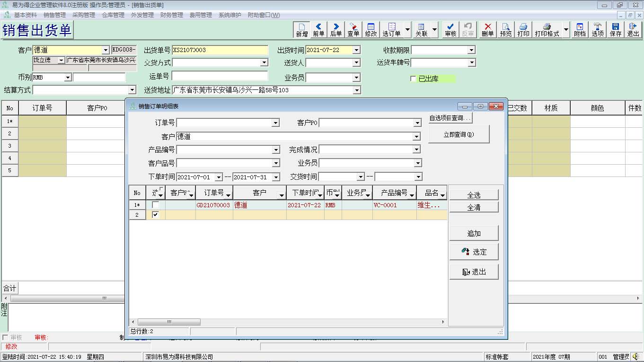Click the 运单号 input field
Image resolution: width=644 pixels, height=362 pixels.
pos(220,76)
